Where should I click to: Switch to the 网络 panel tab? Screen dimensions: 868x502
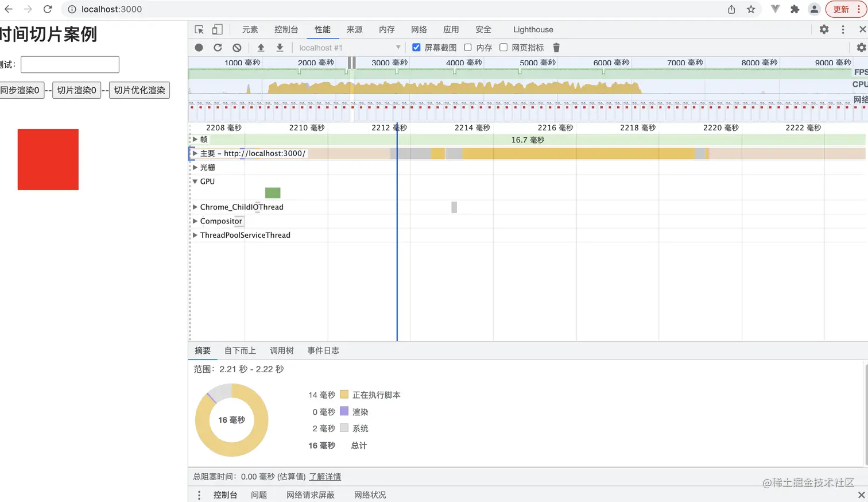click(418, 29)
